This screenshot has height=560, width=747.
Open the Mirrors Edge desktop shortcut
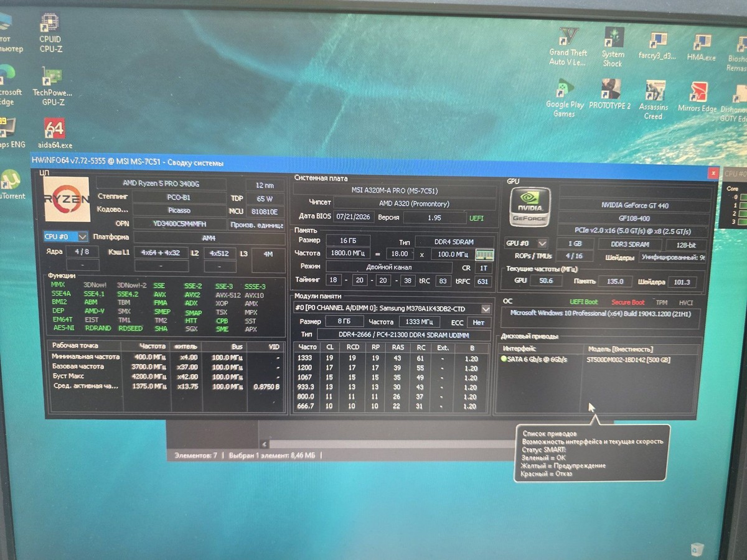(697, 97)
